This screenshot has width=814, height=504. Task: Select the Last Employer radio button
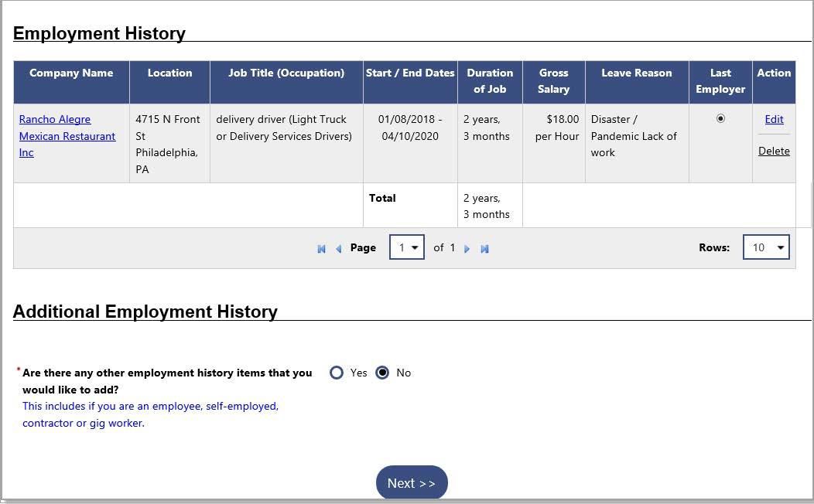(720, 119)
